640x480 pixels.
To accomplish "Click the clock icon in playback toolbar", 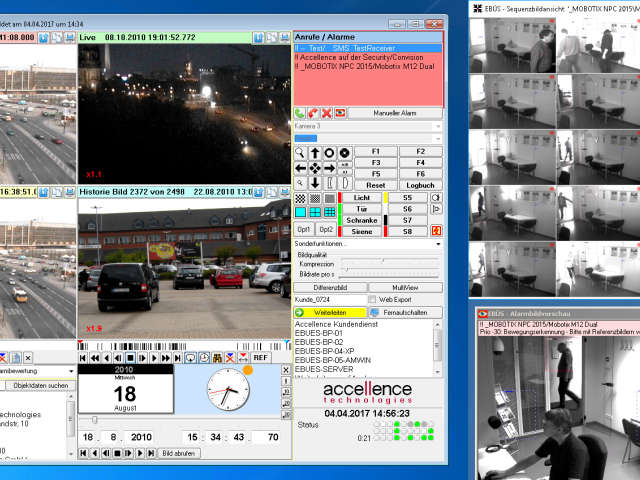I will coord(204,358).
